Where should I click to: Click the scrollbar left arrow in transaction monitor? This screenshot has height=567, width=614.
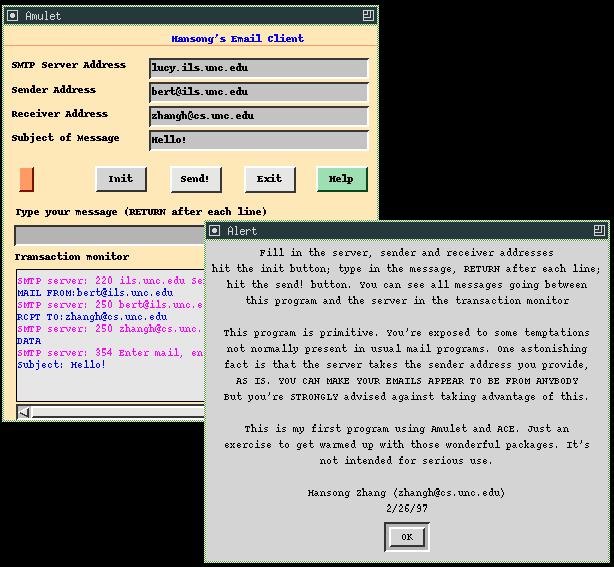pos(25,411)
